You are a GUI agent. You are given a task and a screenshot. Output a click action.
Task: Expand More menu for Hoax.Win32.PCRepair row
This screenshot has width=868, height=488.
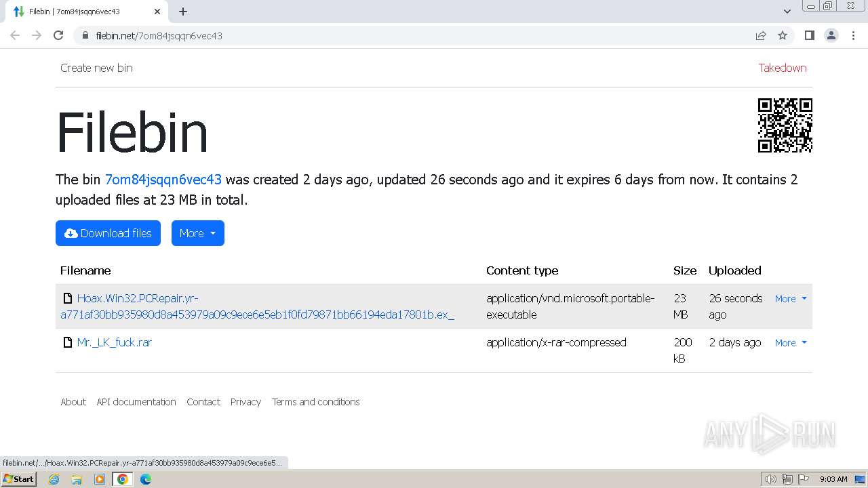click(x=791, y=299)
